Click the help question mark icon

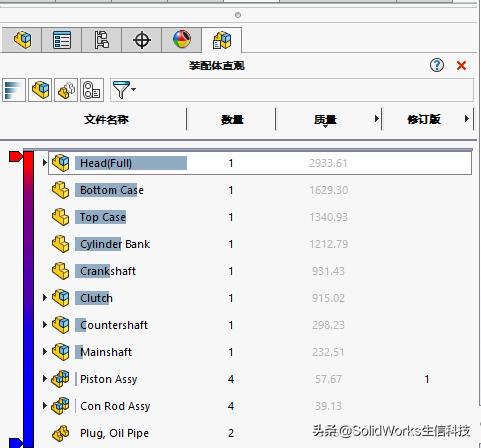(x=437, y=65)
